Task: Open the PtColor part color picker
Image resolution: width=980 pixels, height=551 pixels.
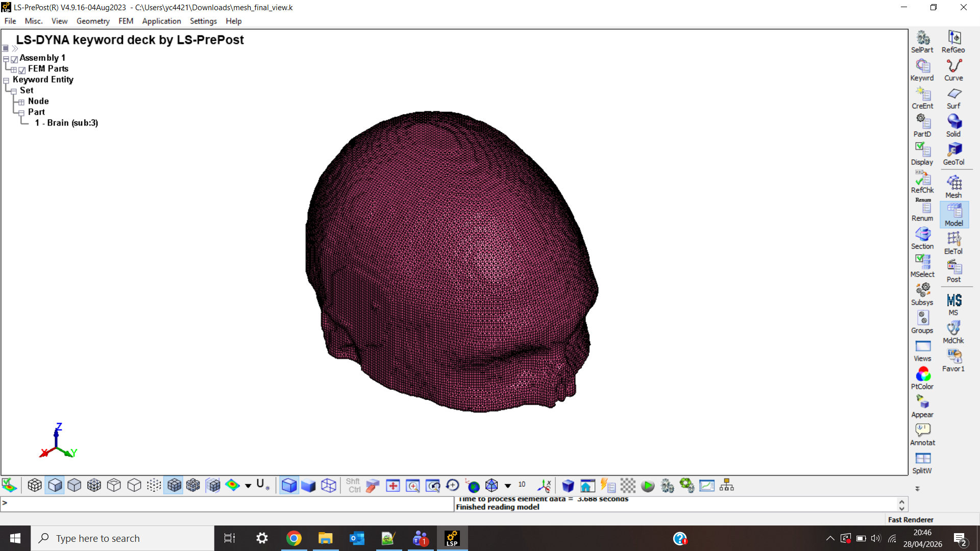Action: 922,379
